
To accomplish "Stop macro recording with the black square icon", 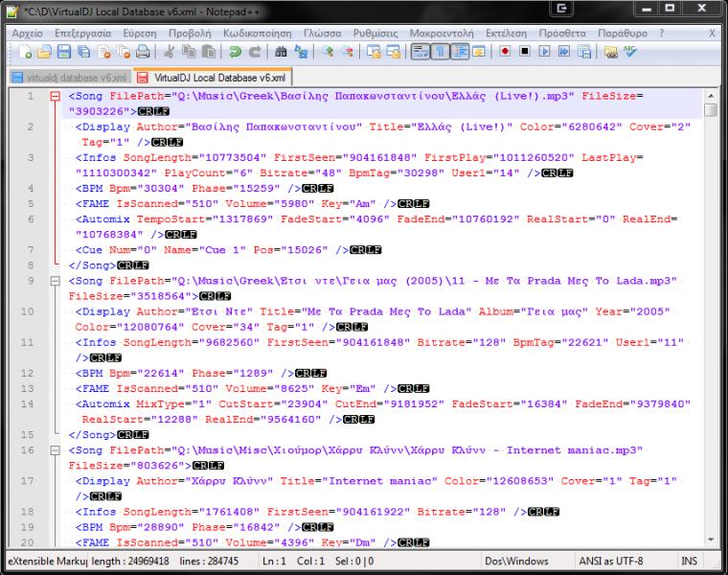I will point(525,51).
